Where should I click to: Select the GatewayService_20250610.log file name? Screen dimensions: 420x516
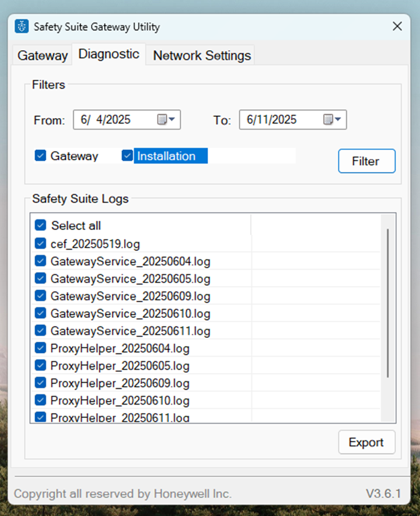pos(131,314)
